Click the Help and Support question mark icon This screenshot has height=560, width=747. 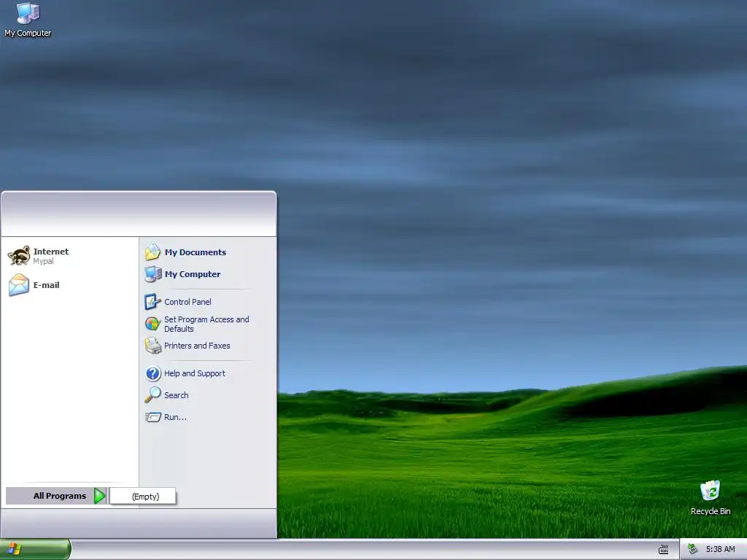tap(153, 373)
